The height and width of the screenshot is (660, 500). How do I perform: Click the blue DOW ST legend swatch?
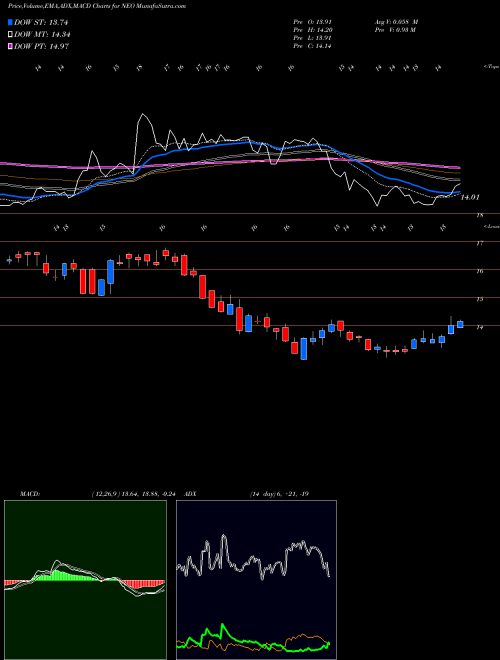pyautogui.click(x=11, y=23)
